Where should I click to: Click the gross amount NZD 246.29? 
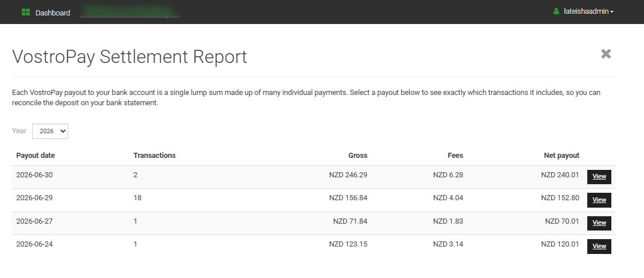[348, 175]
